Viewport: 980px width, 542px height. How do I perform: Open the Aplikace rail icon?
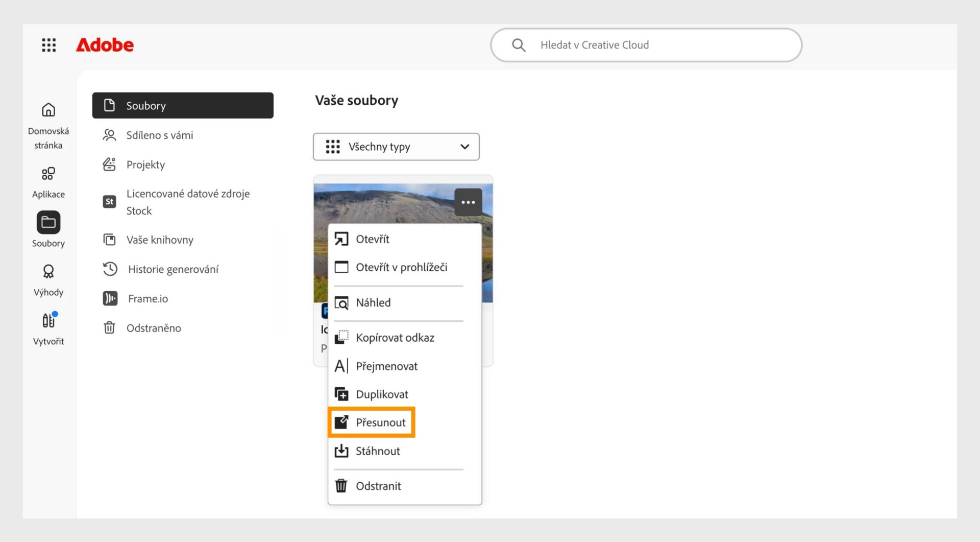click(48, 174)
